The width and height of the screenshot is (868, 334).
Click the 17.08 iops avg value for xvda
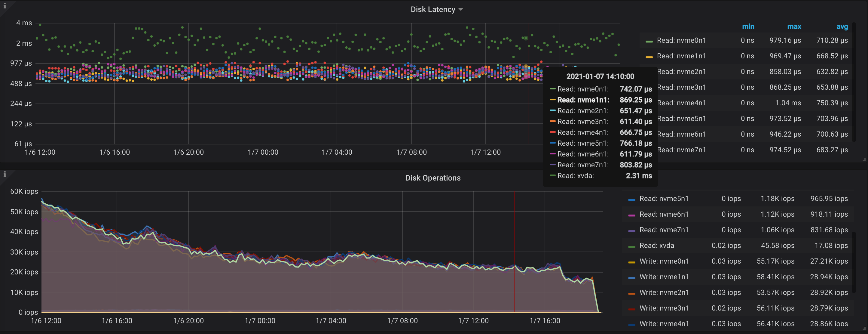pos(831,246)
